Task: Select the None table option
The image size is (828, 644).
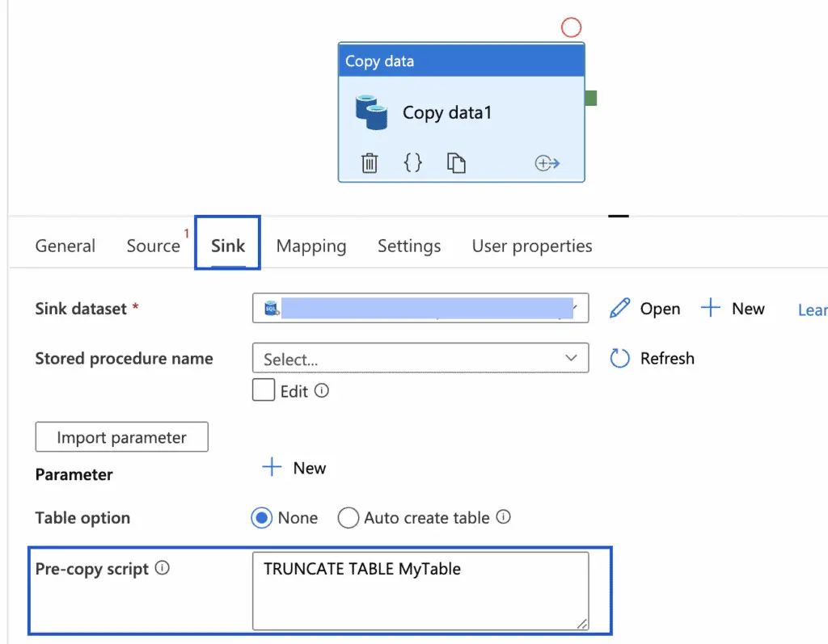Action: coord(261,518)
